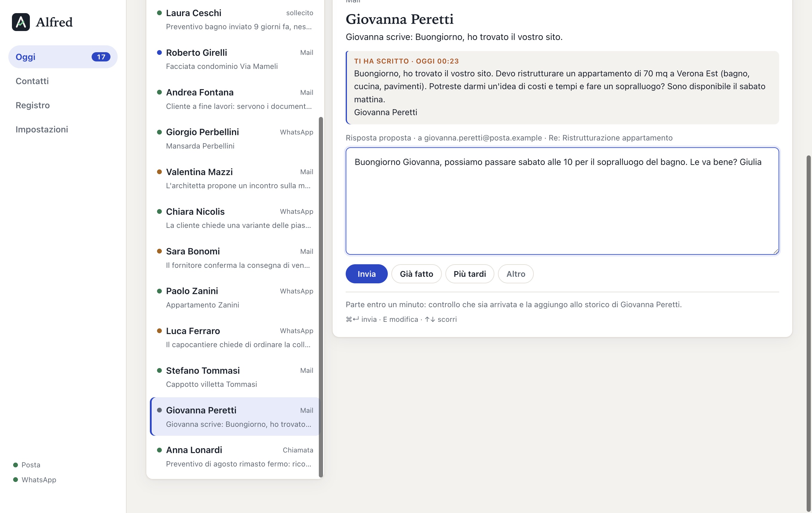Select the Sara Bonomi mail item
Viewport: 812px width, 513px height.
pyautogui.click(x=235, y=258)
